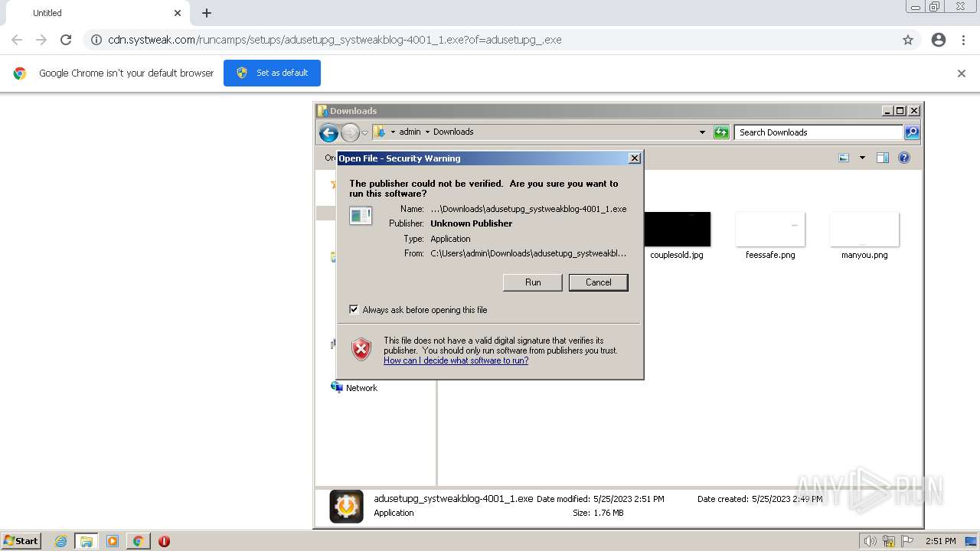
Task: Open Windows Explorer taskbar button
Action: pyautogui.click(x=87, y=541)
